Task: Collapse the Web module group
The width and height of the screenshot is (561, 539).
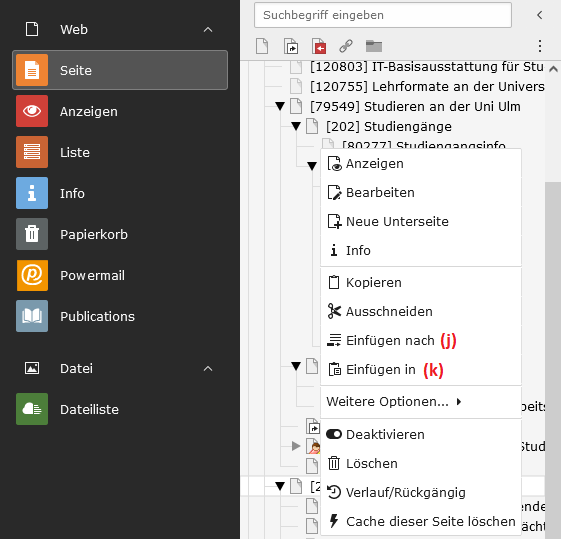Action: click(x=208, y=30)
